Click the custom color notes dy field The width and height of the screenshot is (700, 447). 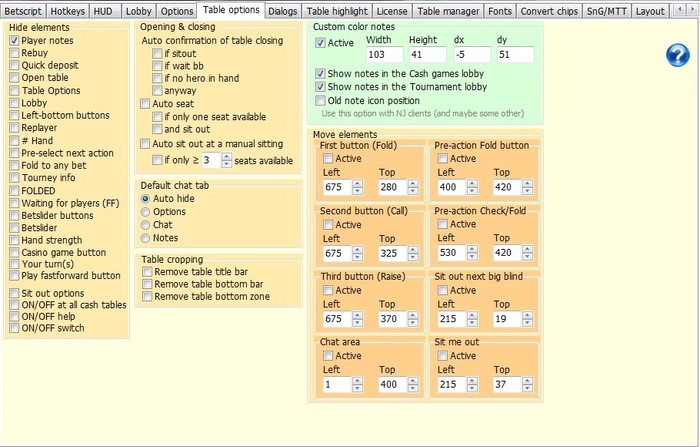tap(513, 54)
